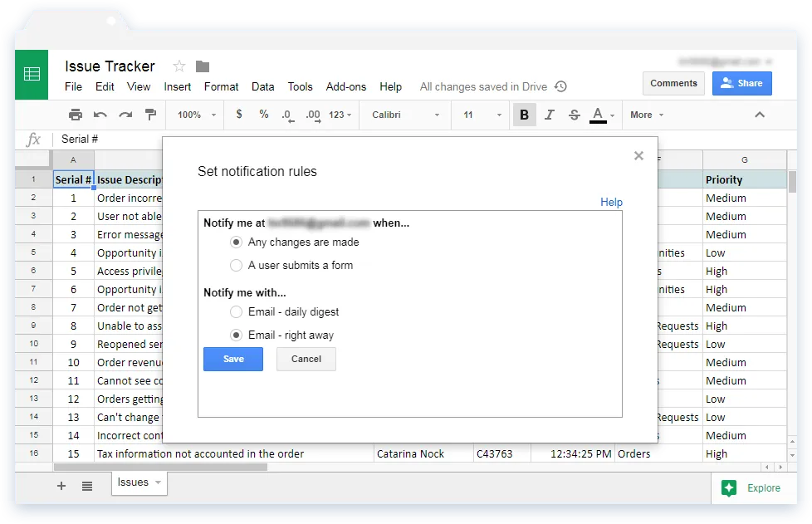Click the Undo arrow
Screen dimensions: 812x524
(100, 115)
